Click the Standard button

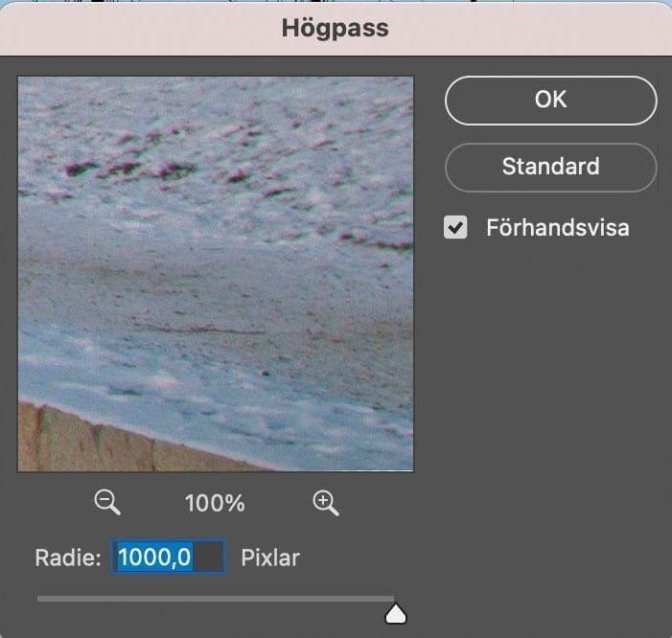click(x=550, y=167)
